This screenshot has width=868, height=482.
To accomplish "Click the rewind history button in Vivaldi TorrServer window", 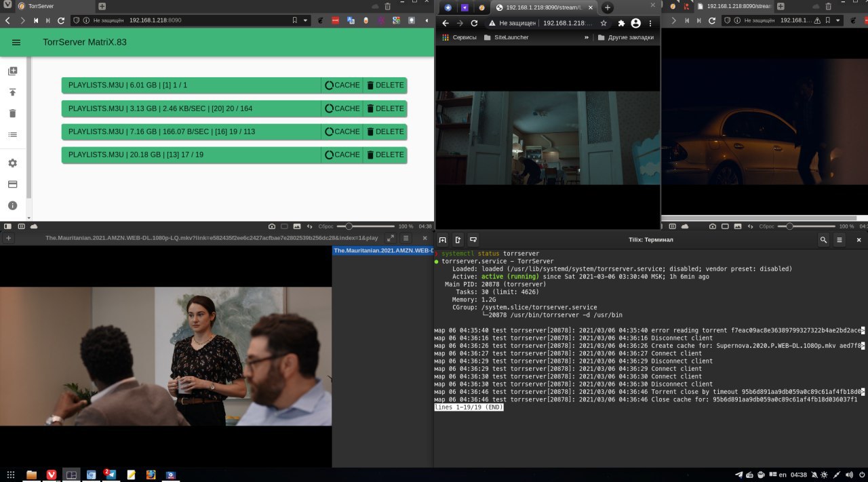I will [36, 20].
